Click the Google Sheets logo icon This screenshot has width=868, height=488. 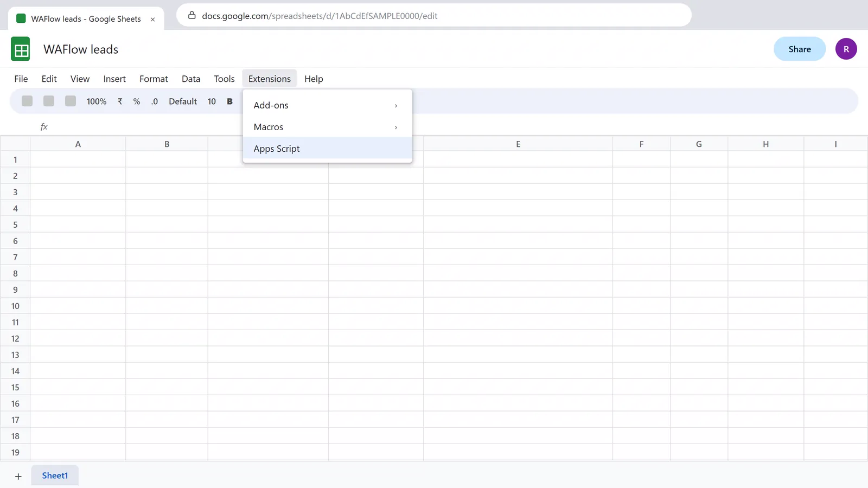21,49
